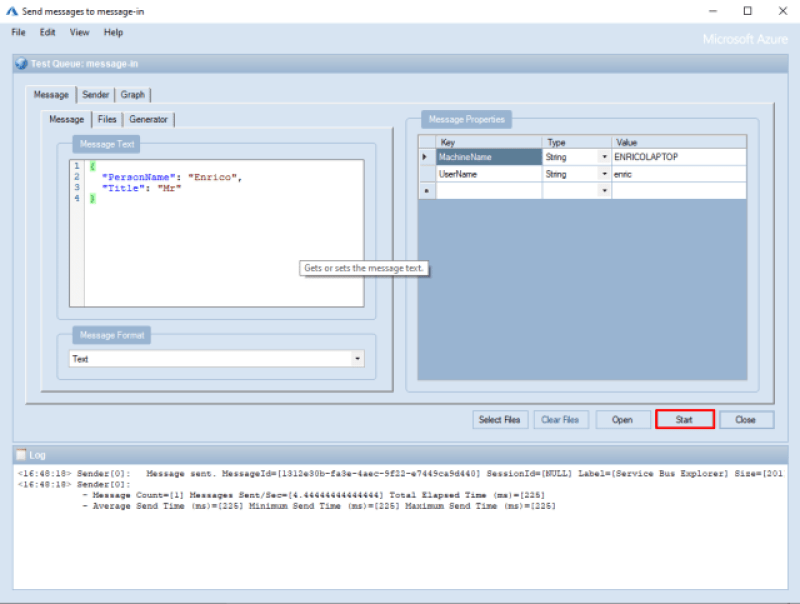Open the Edit menu

47,32
